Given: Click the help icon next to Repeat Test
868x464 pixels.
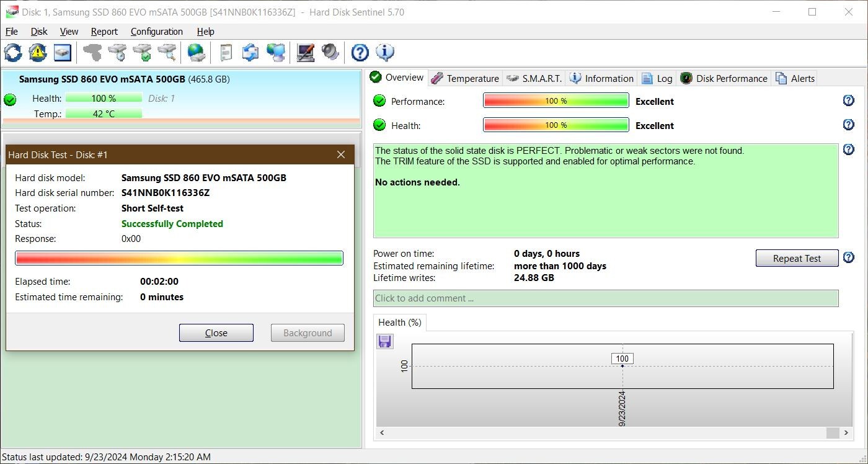Looking at the screenshot, I should (849, 257).
